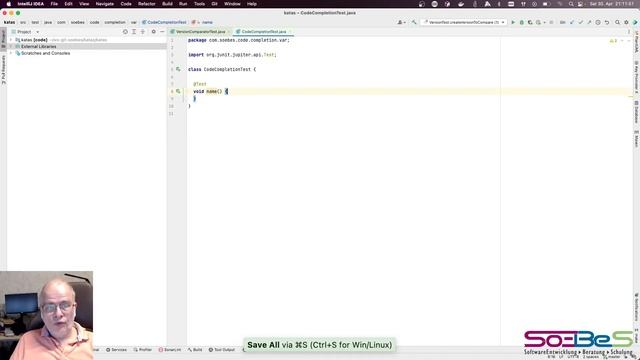Open the Project panel gear options

[x=153, y=31]
